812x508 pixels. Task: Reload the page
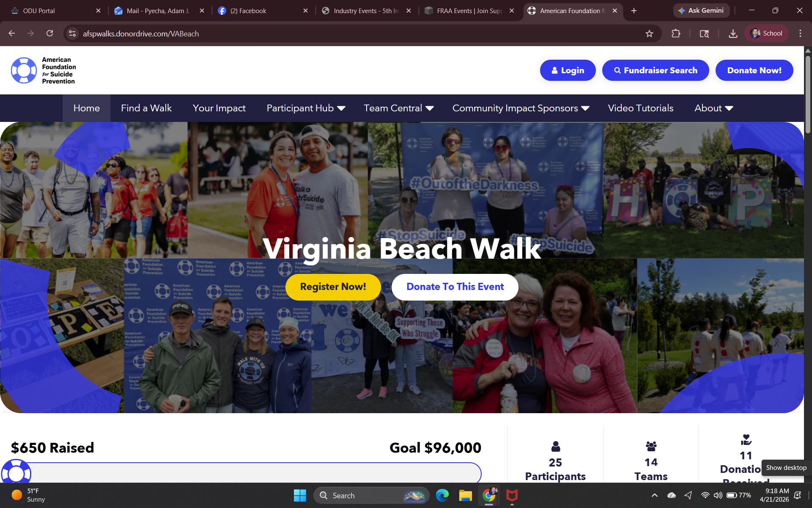[x=49, y=33]
